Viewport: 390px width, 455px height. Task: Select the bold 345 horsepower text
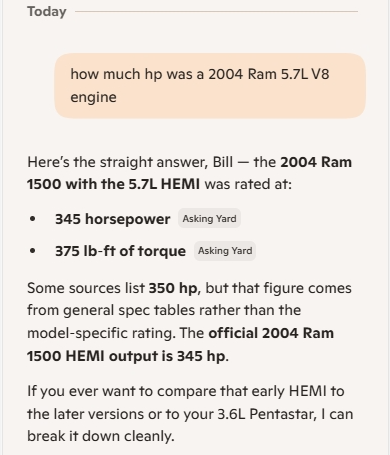click(113, 219)
